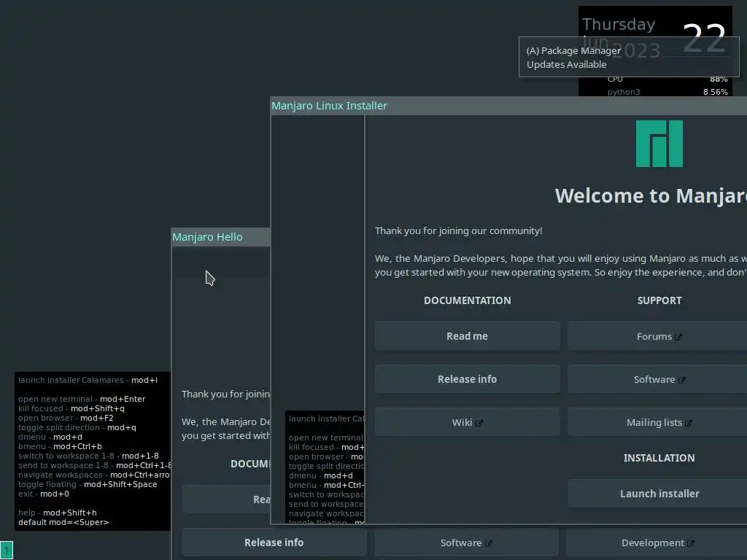Open the Wiki link button
The image size is (747, 560).
coord(467,422)
